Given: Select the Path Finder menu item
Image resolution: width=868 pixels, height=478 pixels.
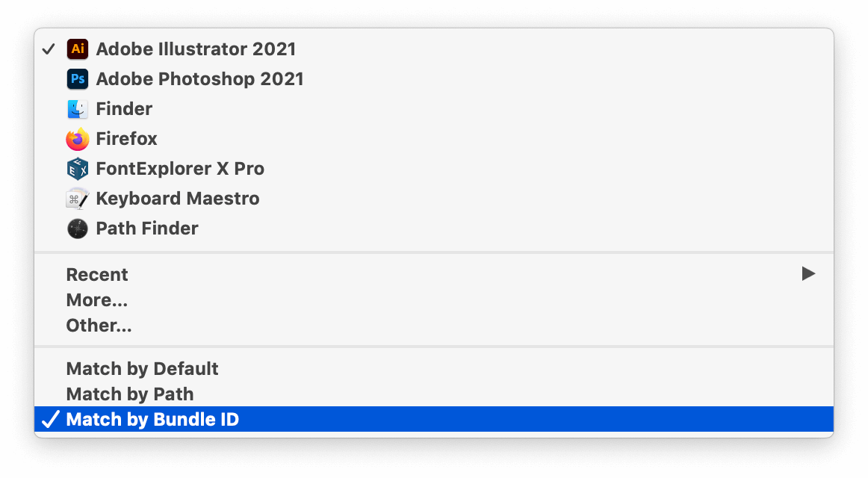Looking at the screenshot, I should [x=434, y=229].
